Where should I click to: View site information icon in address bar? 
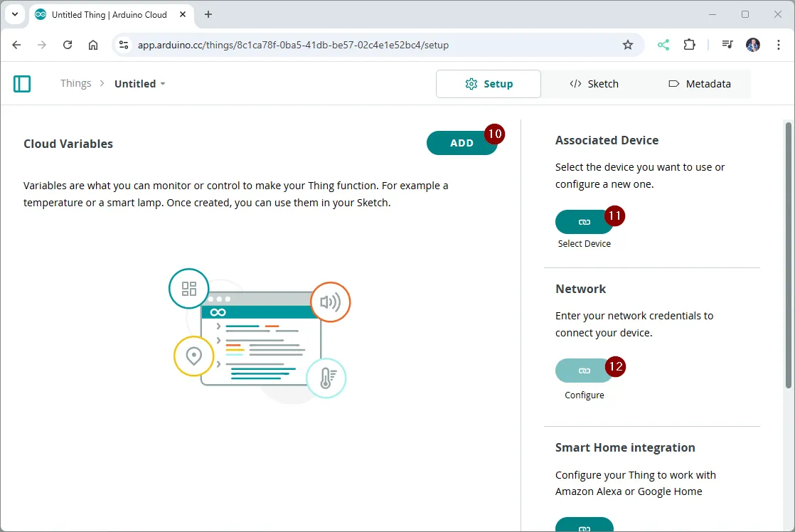pyautogui.click(x=124, y=45)
